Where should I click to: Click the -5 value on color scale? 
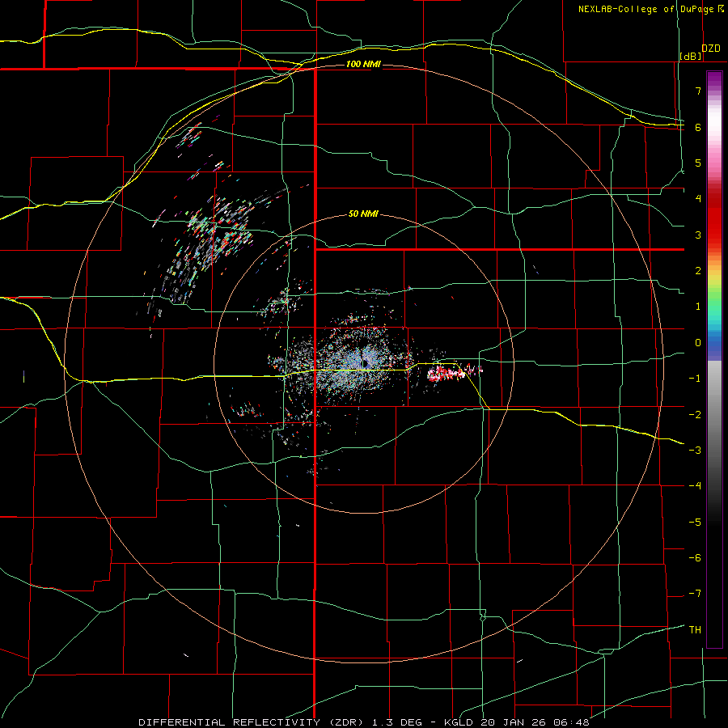click(695, 523)
